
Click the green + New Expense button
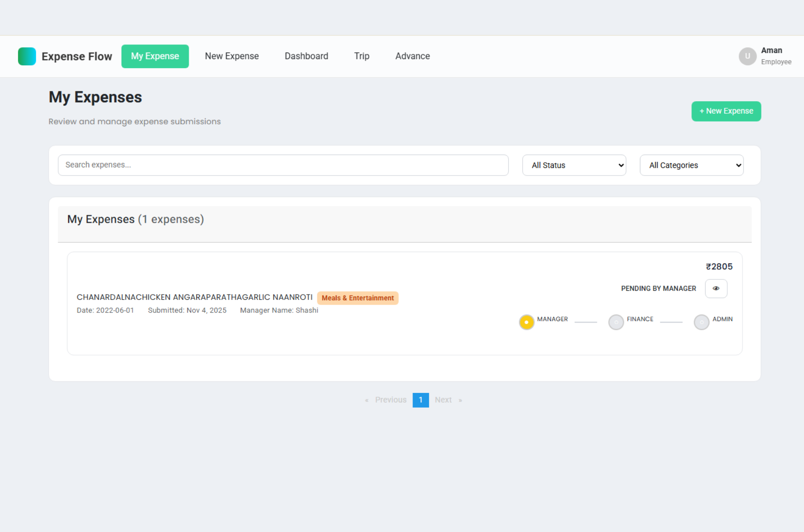click(x=725, y=111)
